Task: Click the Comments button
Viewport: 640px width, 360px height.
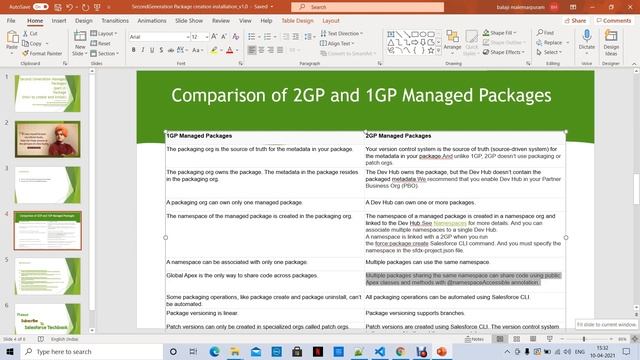Action: click(x=613, y=20)
